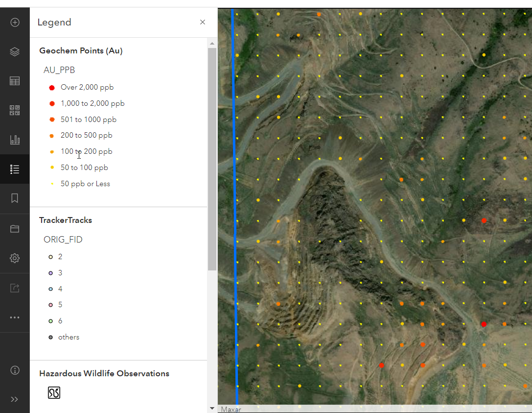This screenshot has width=532, height=413.
Task: Click the Legend scrollbar up arrow
Action: 212,44
